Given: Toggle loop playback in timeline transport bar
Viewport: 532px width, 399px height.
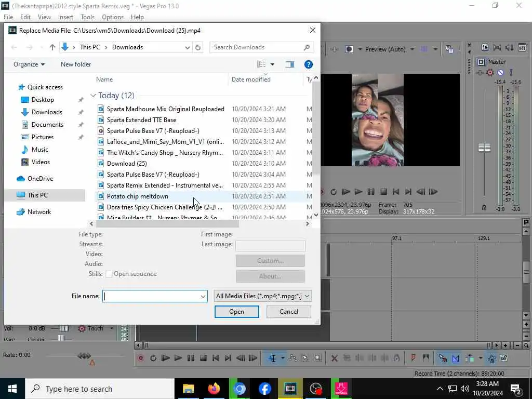Looking at the screenshot, I should click(x=153, y=358).
